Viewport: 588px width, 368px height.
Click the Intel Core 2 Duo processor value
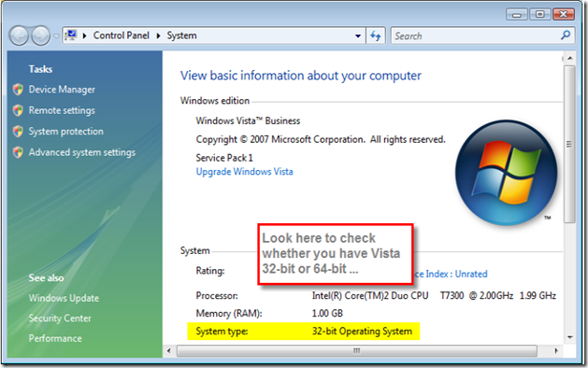tap(434, 296)
